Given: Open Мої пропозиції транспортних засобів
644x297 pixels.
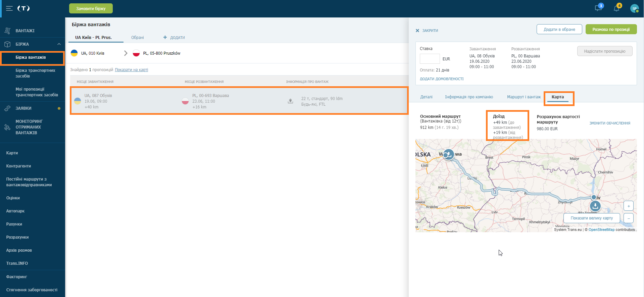Looking at the screenshot, I should (37, 92).
